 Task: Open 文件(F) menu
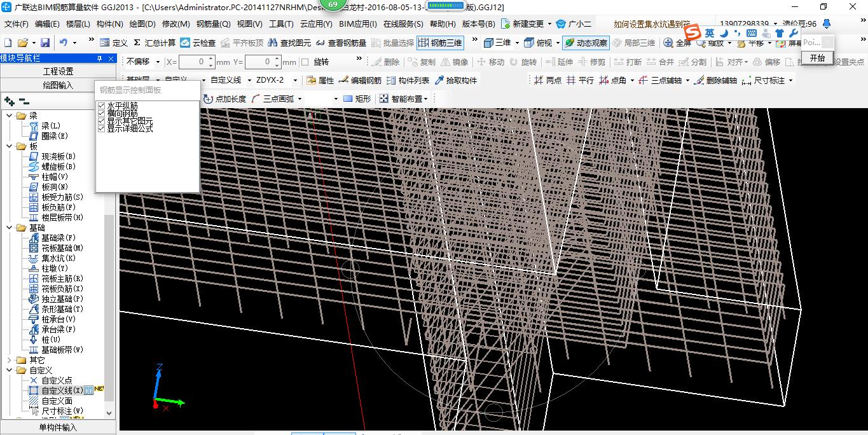point(16,24)
